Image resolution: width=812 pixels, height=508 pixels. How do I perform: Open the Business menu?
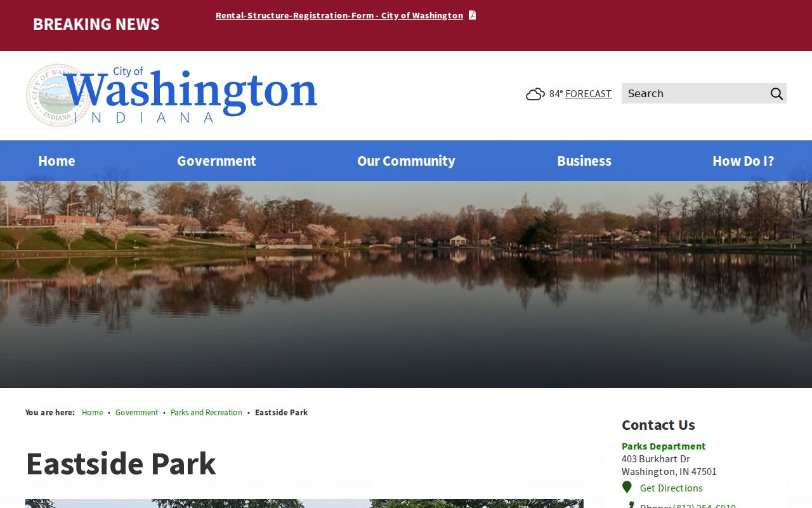click(x=584, y=161)
